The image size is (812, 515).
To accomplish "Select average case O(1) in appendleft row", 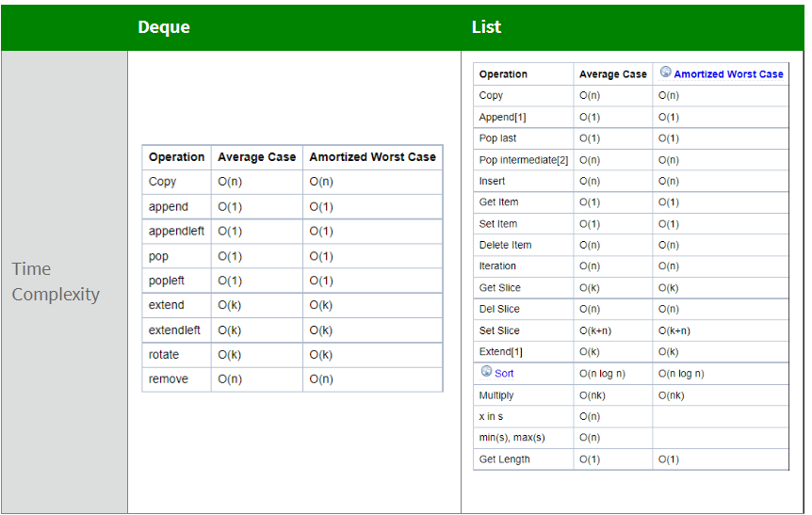I will point(230,232).
